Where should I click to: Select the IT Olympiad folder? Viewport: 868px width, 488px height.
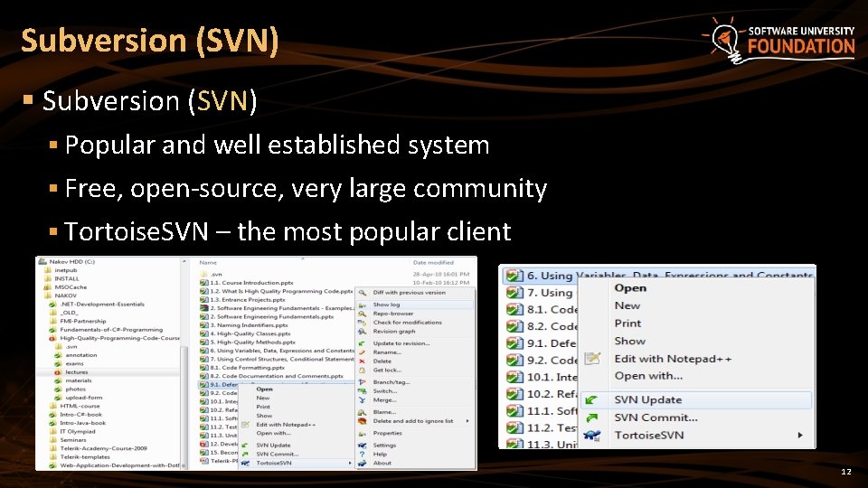(x=78, y=432)
